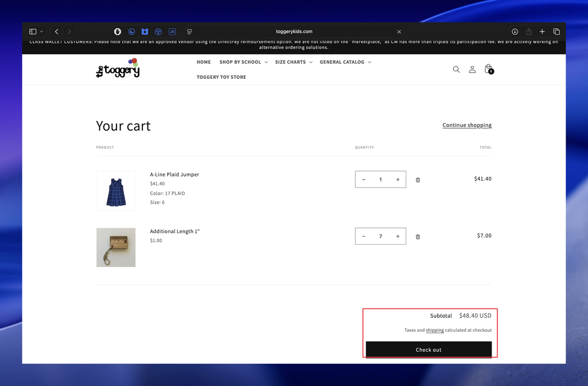Select the $7.00 row total
This screenshot has height=386, width=588.
click(x=484, y=235)
